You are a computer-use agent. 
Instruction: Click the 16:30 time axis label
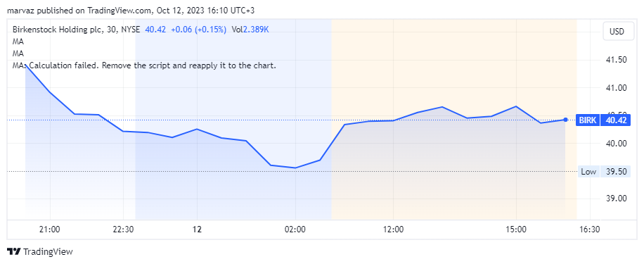(590, 229)
